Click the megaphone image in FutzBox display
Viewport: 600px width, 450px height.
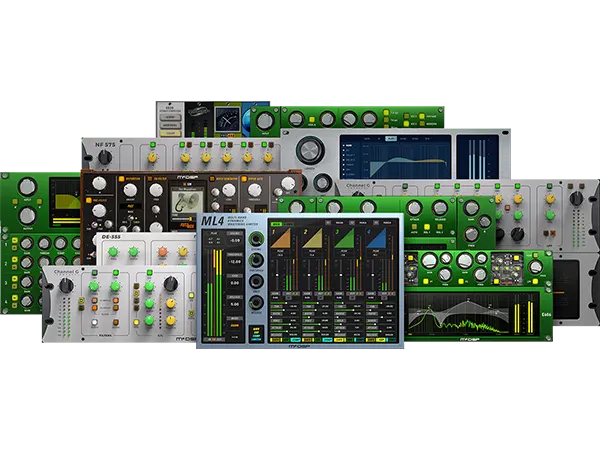click(187, 202)
